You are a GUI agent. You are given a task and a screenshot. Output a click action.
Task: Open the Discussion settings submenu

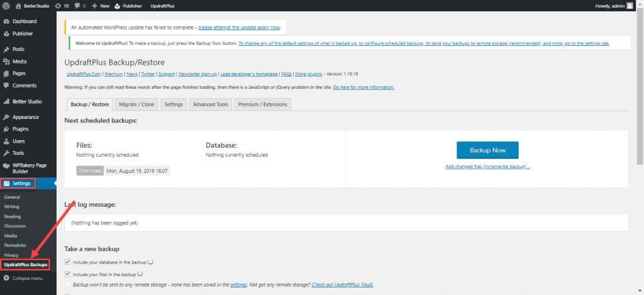click(15, 226)
